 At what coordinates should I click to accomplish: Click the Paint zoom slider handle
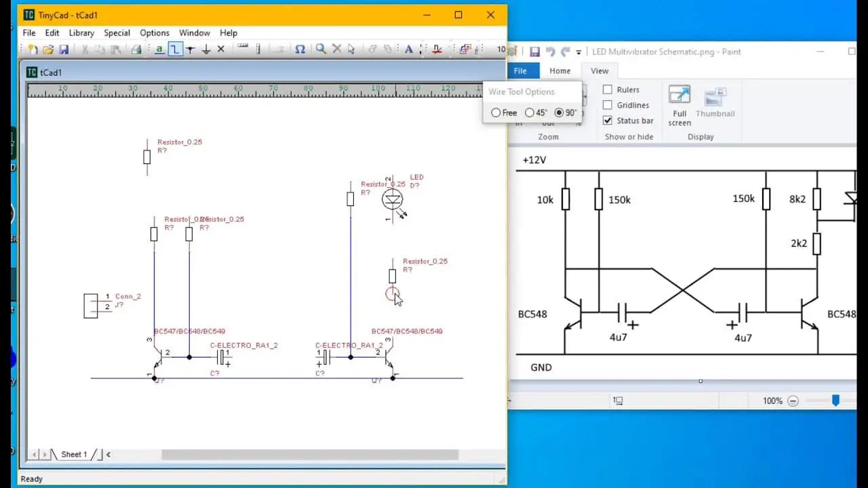point(835,401)
